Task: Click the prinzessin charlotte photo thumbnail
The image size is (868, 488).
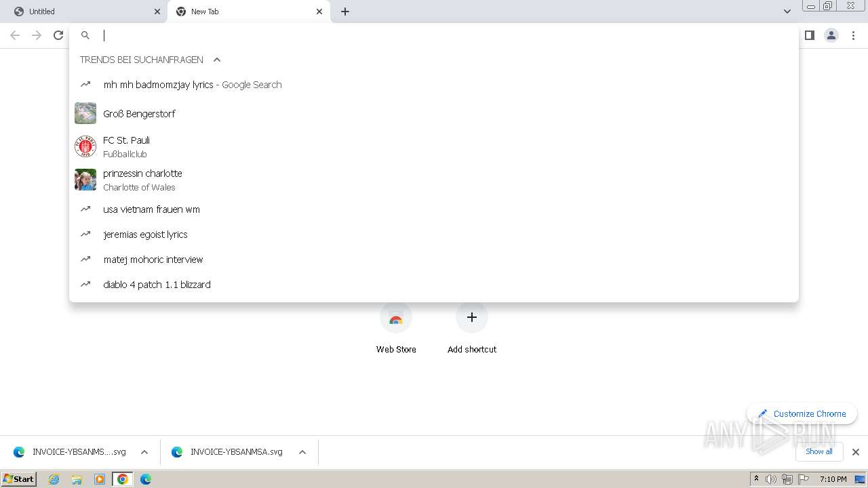Action: 85,180
